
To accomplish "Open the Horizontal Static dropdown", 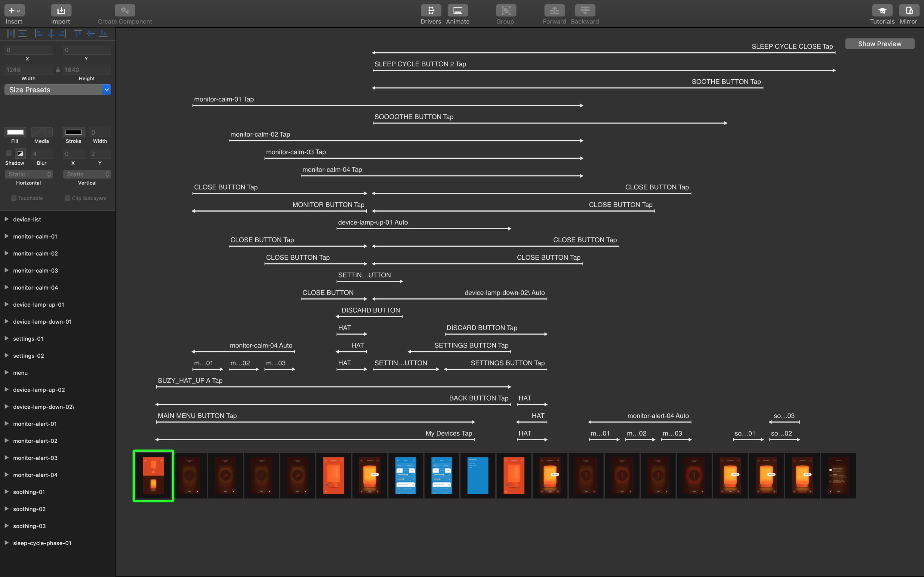I will 29,174.
